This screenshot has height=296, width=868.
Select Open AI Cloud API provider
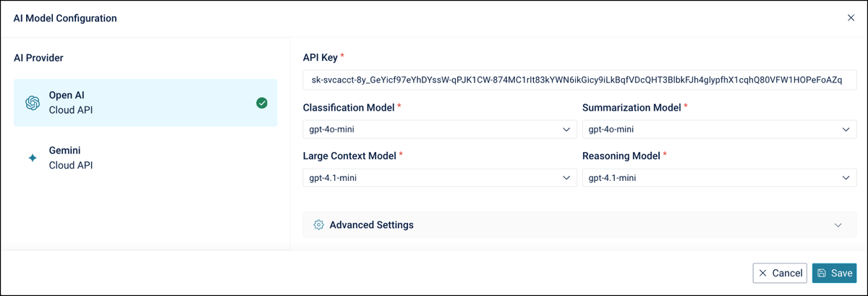coord(145,103)
